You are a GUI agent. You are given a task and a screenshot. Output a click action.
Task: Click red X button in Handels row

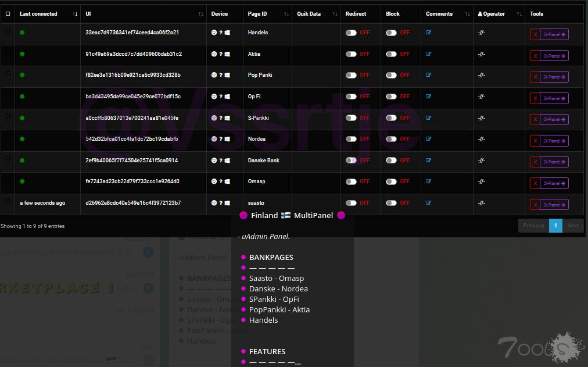(535, 34)
